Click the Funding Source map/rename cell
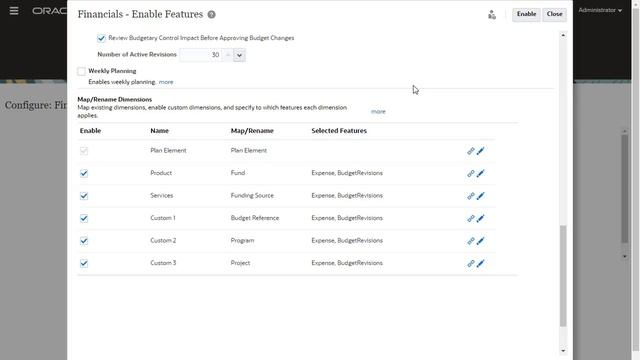This screenshot has height=360, width=640. point(252,196)
